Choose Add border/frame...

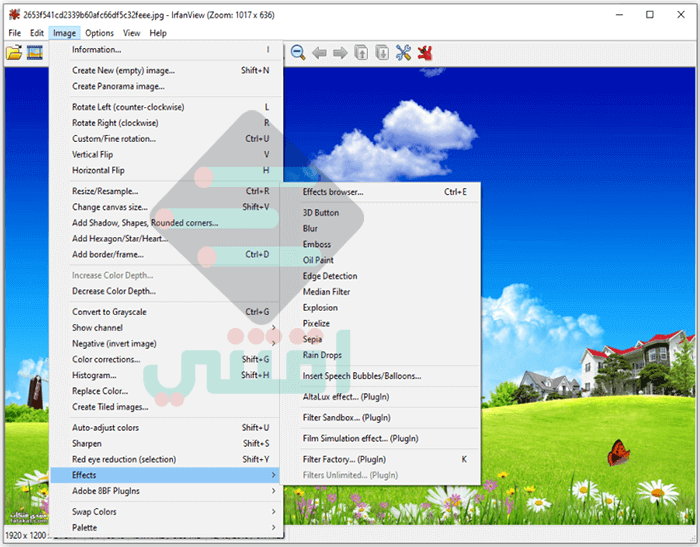[x=166, y=255]
